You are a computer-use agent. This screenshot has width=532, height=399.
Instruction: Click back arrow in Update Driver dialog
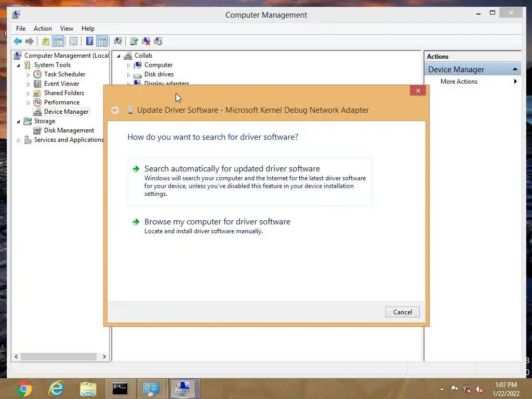point(115,110)
